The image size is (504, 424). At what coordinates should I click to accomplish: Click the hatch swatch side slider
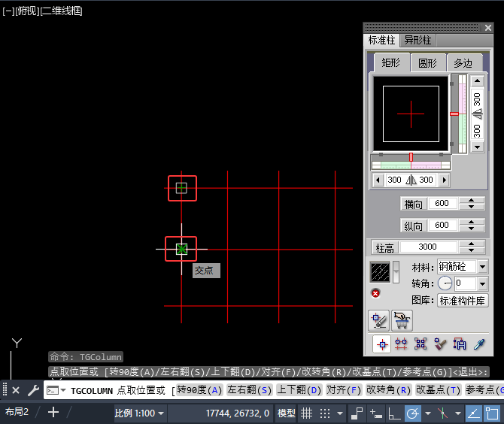pos(396,271)
